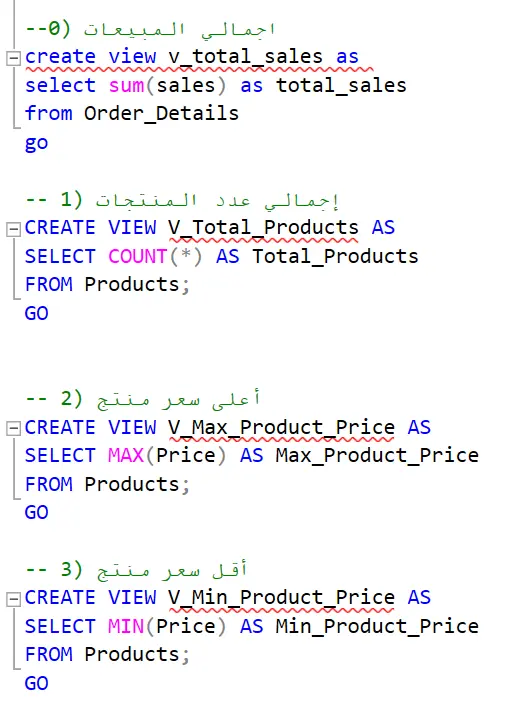Click the lowercase go statement after Order_Details
Image resolution: width=526 pixels, height=723 pixels.
pos(36,143)
